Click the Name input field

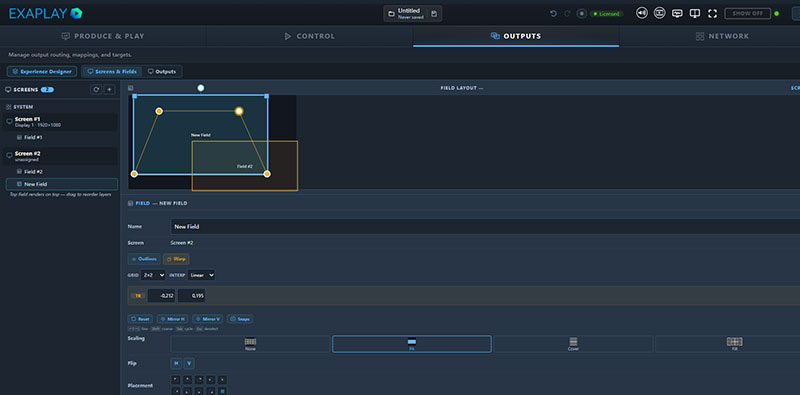pos(485,227)
